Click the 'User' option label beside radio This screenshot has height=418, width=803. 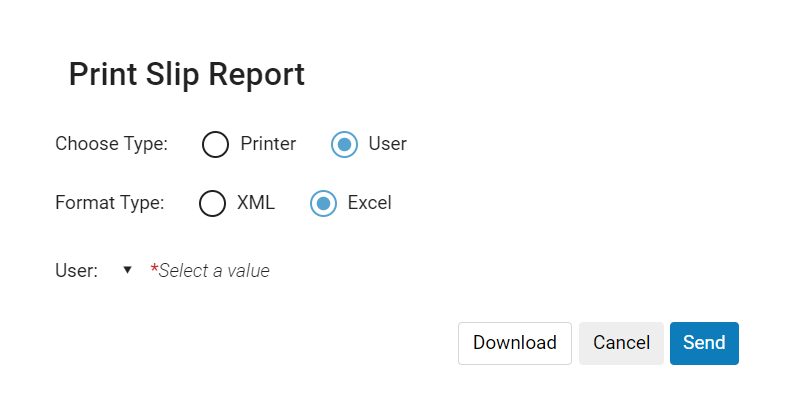[x=387, y=144]
